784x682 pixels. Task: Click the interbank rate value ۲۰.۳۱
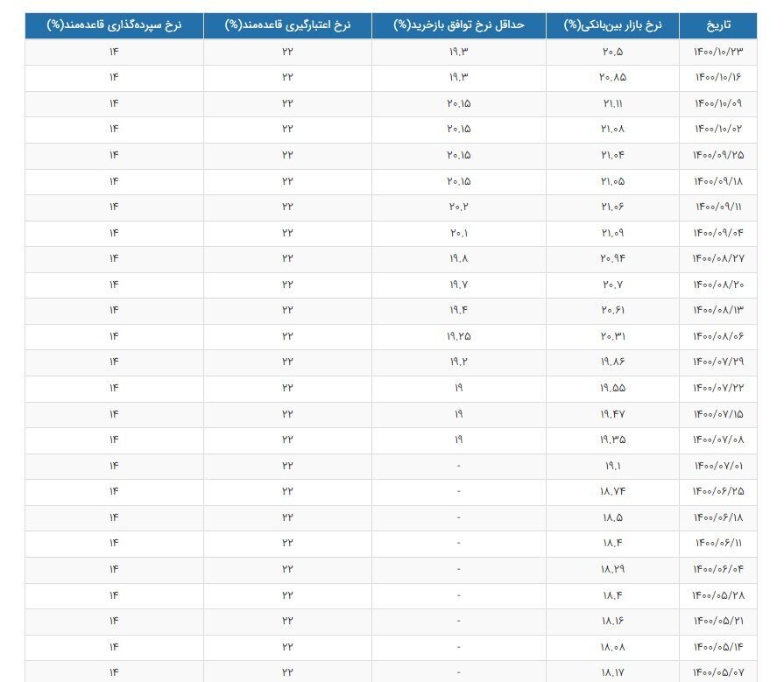click(612, 336)
